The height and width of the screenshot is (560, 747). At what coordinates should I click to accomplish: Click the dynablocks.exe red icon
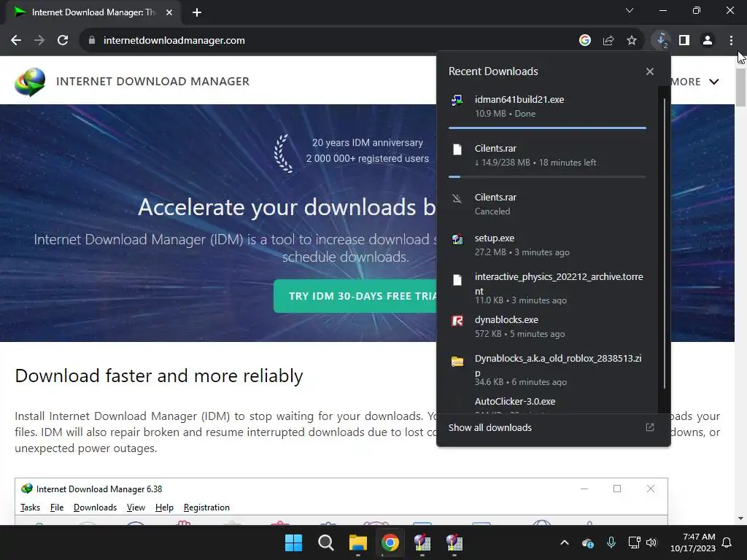coord(457,321)
